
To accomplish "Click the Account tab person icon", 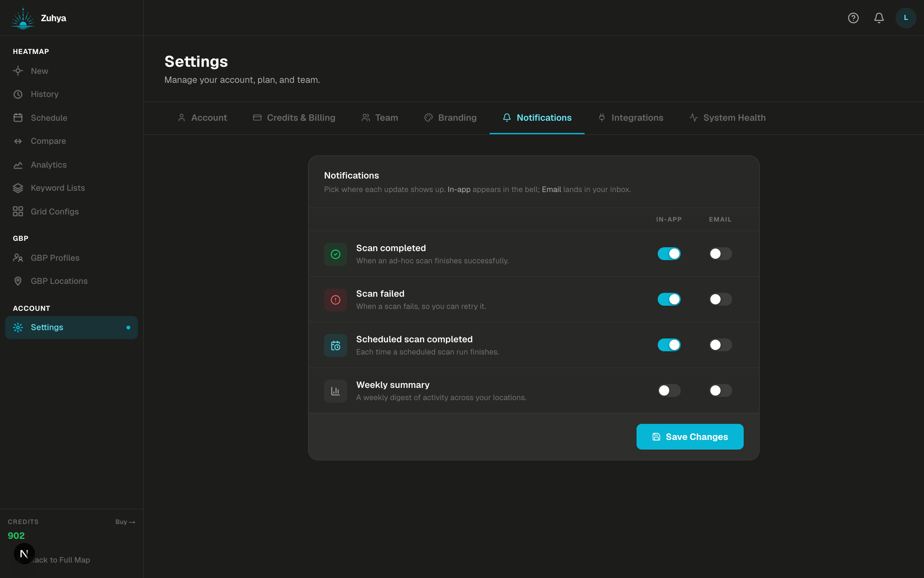I will coord(182,118).
